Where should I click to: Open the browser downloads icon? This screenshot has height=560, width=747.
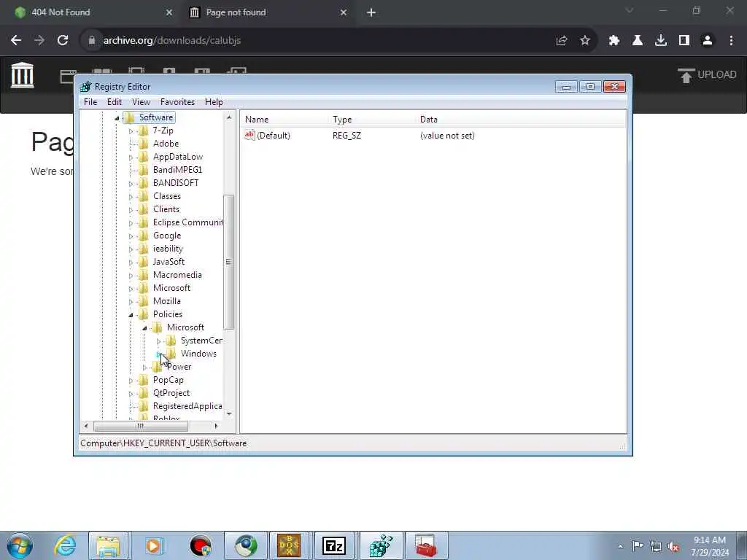tap(661, 41)
